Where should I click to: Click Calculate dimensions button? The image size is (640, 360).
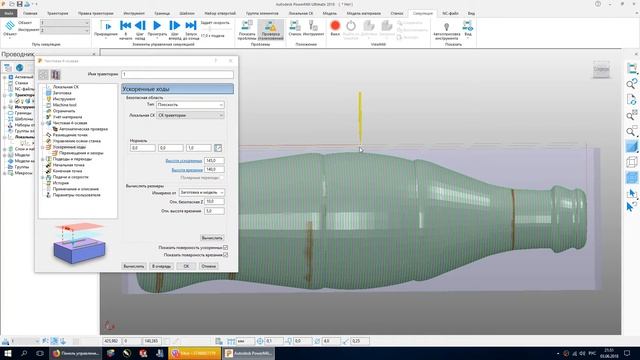click(x=212, y=238)
